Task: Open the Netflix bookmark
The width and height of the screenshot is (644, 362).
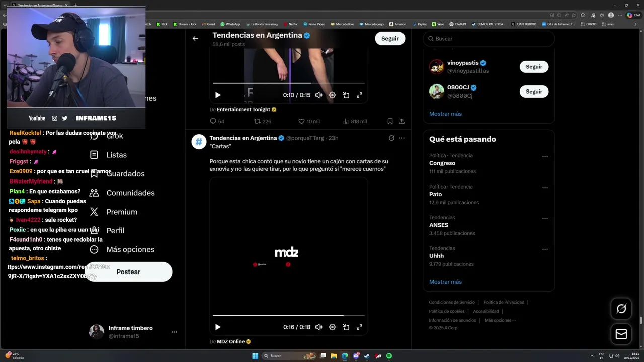Action: (290, 24)
